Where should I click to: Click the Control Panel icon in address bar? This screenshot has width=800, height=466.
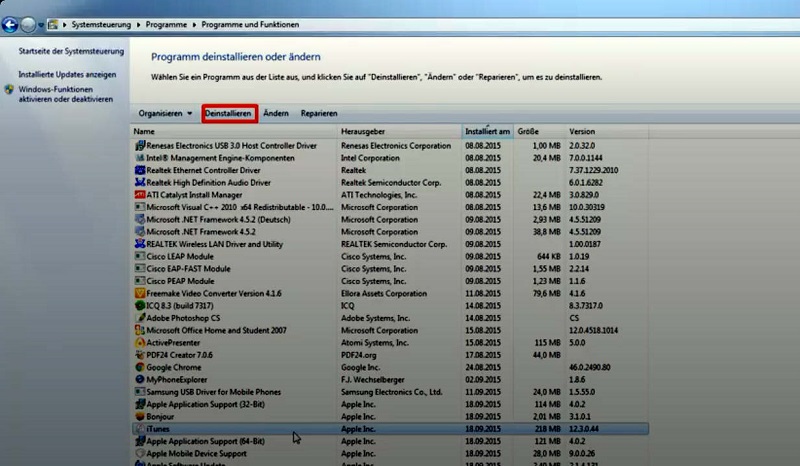pyautogui.click(x=53, y=24)
